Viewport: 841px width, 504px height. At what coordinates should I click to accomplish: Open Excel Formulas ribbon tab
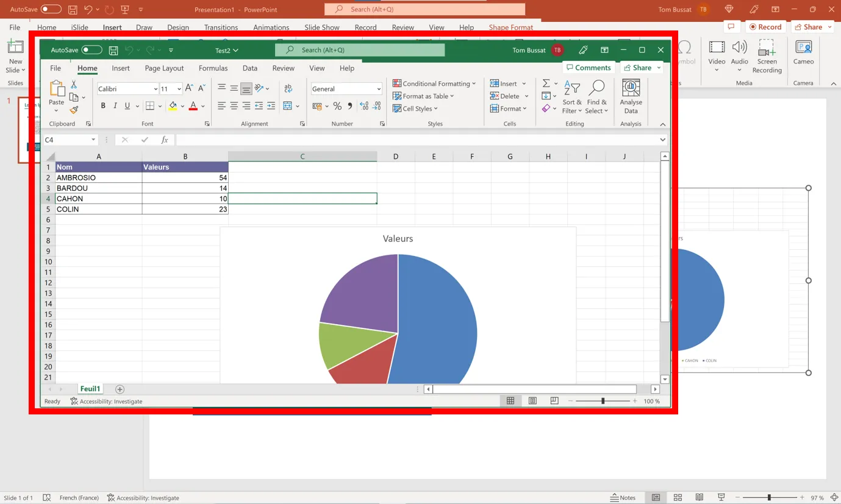(x=213, y=68)
